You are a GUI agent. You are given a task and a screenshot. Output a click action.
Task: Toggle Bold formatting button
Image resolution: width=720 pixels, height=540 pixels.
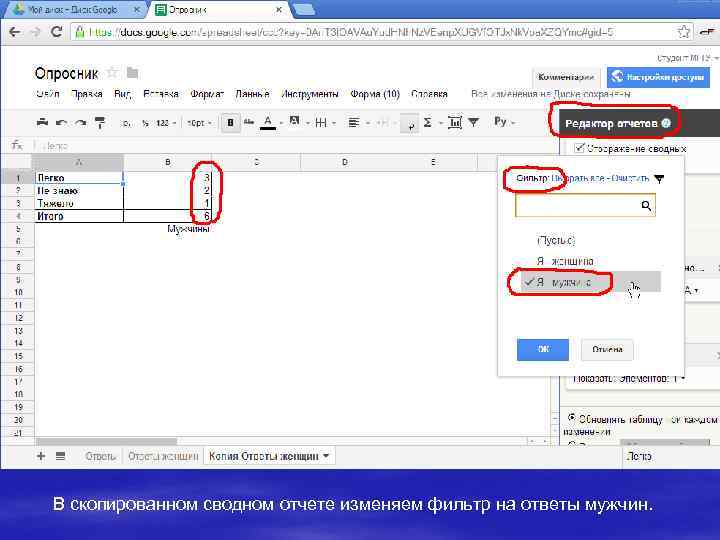(x=231, y=123)
